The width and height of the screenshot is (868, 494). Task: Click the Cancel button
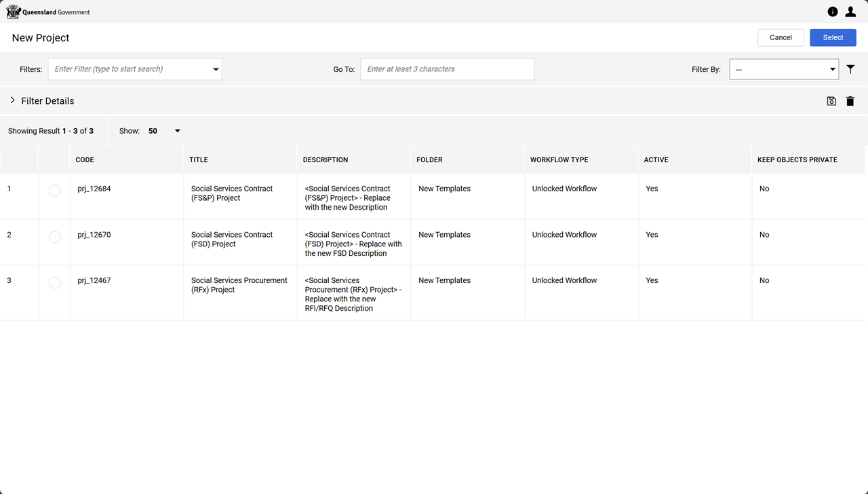781,38
